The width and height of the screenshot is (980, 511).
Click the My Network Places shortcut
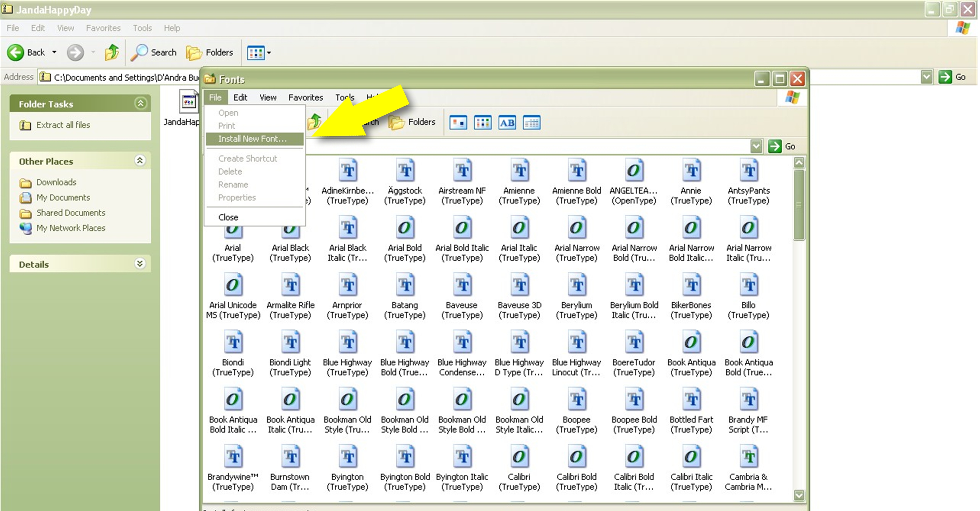pyautogui.click(x=71, y=228)
